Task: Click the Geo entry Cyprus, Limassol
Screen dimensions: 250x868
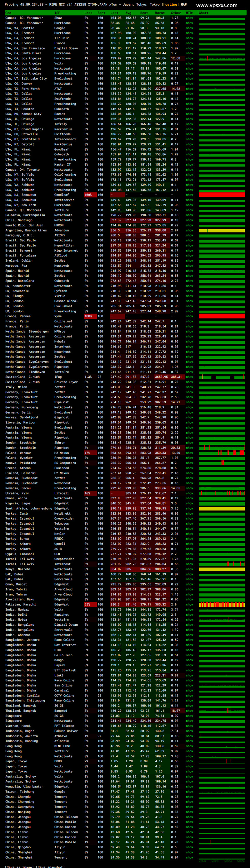Action: (x=22, y=554)
